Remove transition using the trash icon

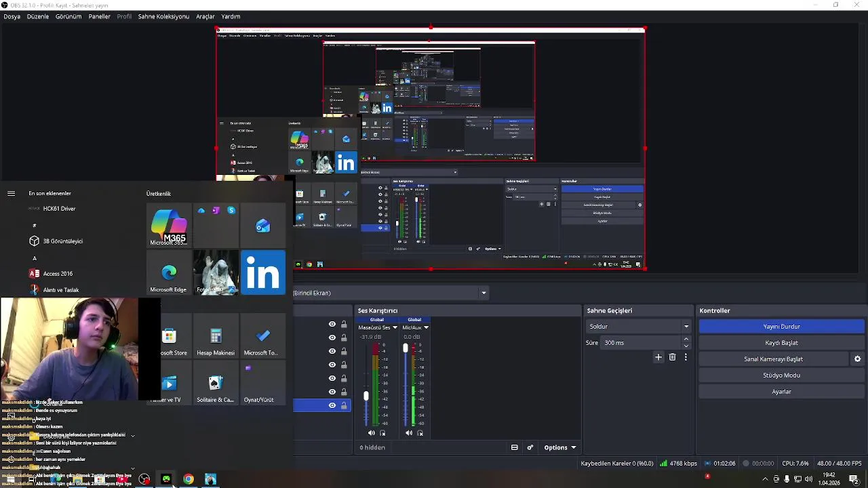click(672, 357)
